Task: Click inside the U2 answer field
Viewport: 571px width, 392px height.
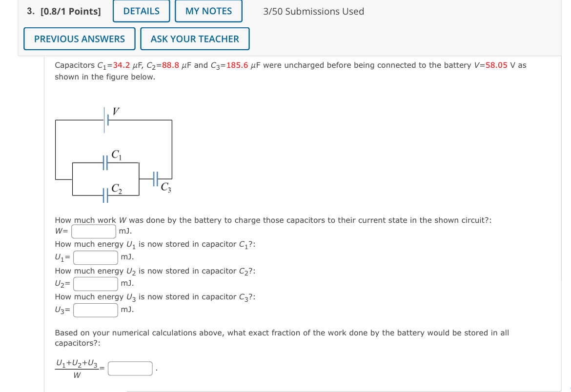Action: pyautogui.click(x=95, y=283)
